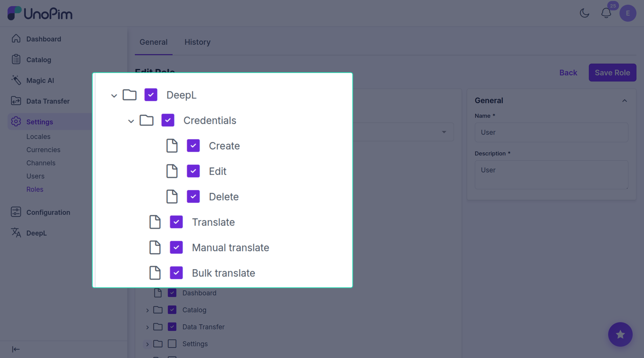Uncheck the Catalog permission checkbox
644x358 pixels.
pos(172,310)
